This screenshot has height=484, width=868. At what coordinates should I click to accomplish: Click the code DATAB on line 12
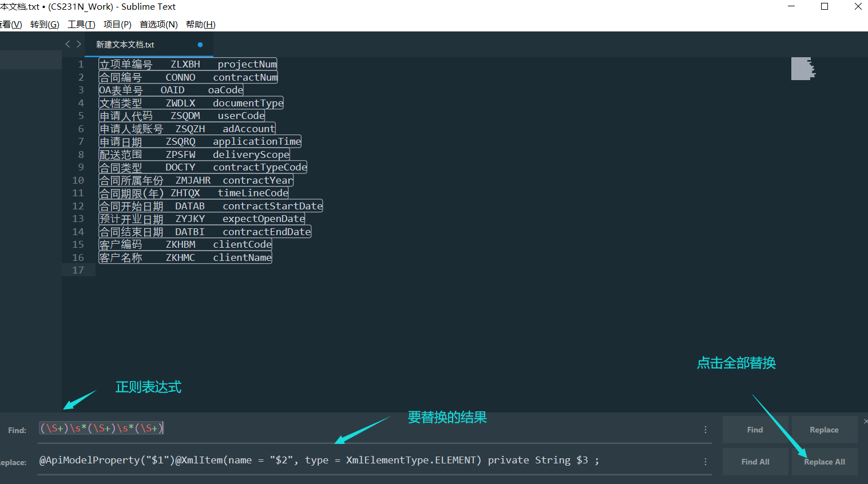190,206
